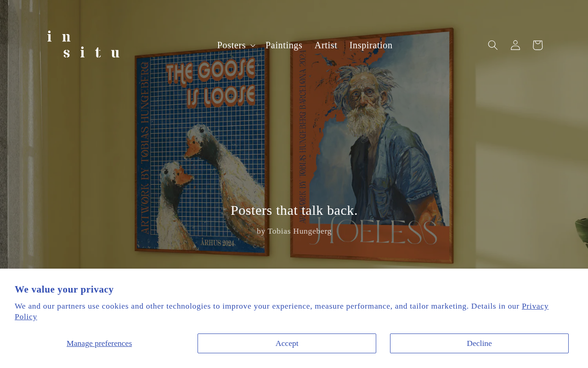Click the 'We value your privacy' heading
The image size is (588, 368).
64,289
